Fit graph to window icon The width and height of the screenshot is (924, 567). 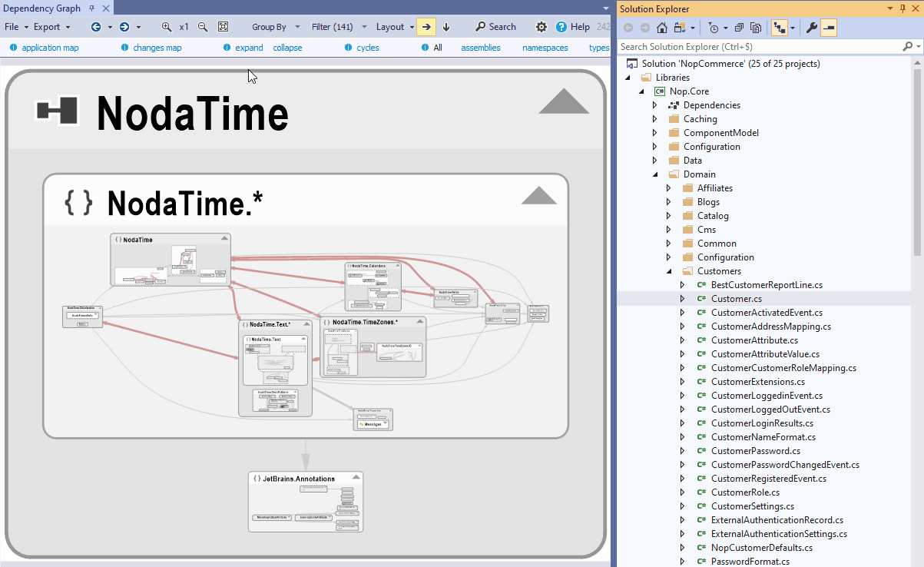tap(223, 27)
